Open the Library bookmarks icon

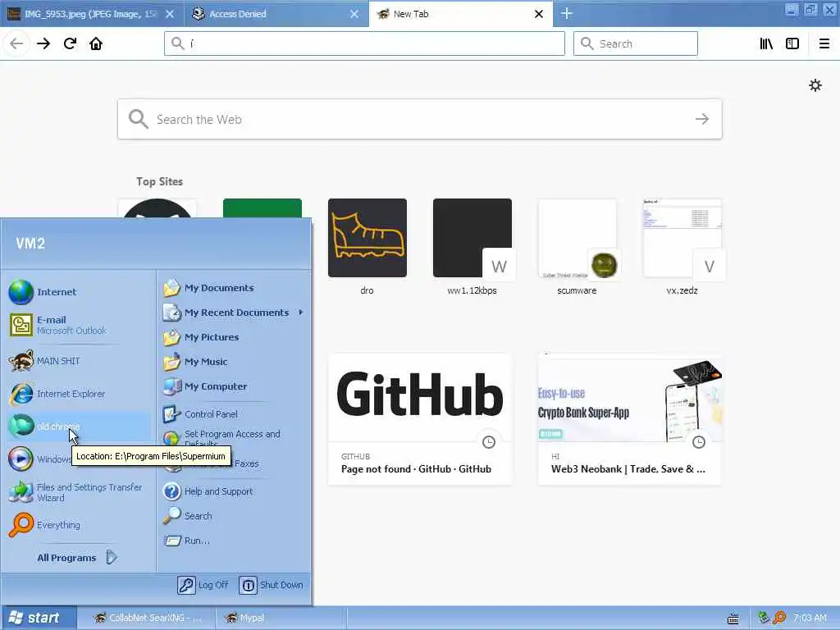pos(766,43)
